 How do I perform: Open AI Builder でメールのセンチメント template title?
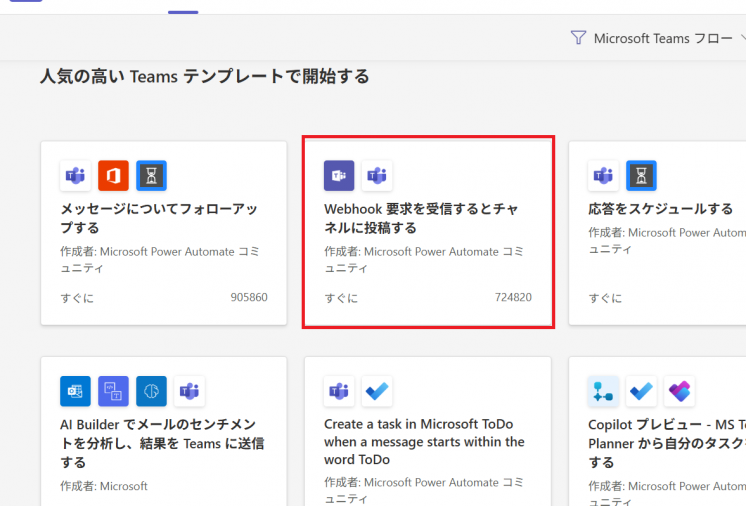(x=160, y=441)
